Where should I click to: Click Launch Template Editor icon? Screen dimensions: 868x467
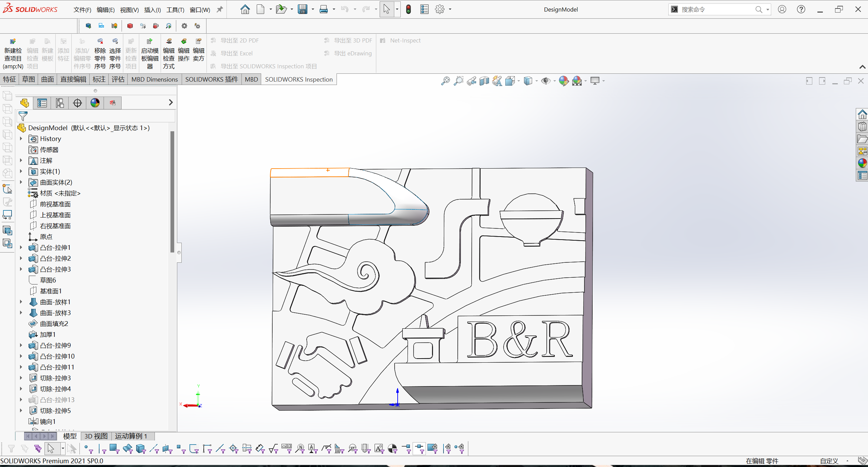[150, 54]
